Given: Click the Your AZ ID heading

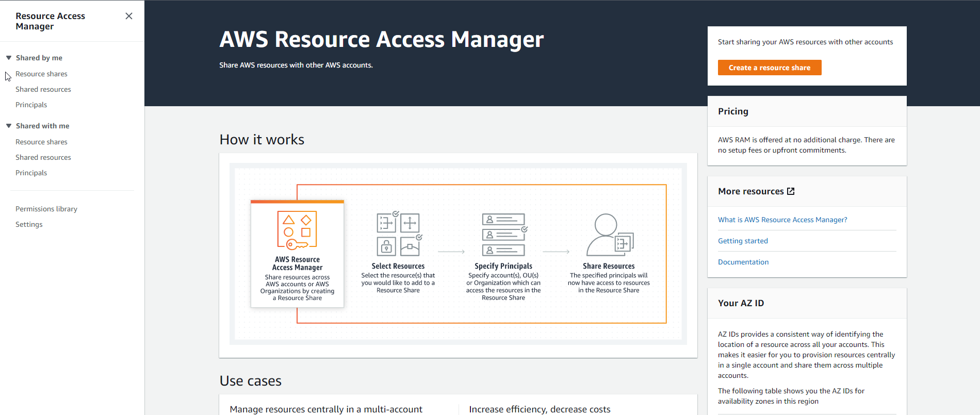Looking at the screenshot, I should click(x=741, y=303).
